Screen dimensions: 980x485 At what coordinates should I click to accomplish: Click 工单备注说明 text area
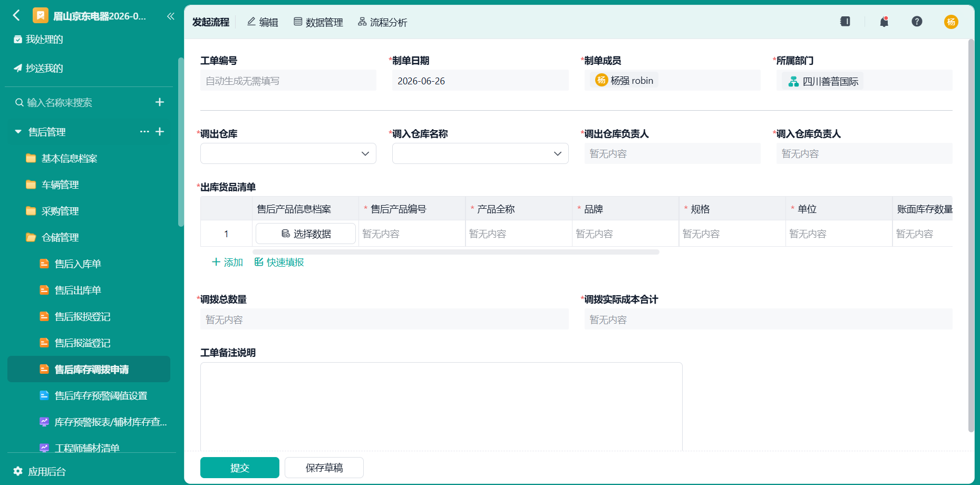pyautogui.click(x=441, y=406)
